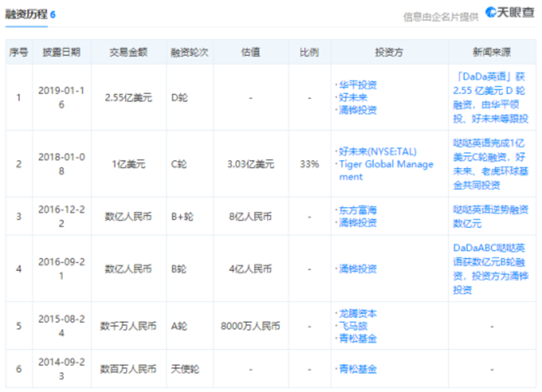Viewport: 542px width, 392px height.
Task: Click the valuation 8亿人民币
Action: pyautogui.click(x=250, y=217)
